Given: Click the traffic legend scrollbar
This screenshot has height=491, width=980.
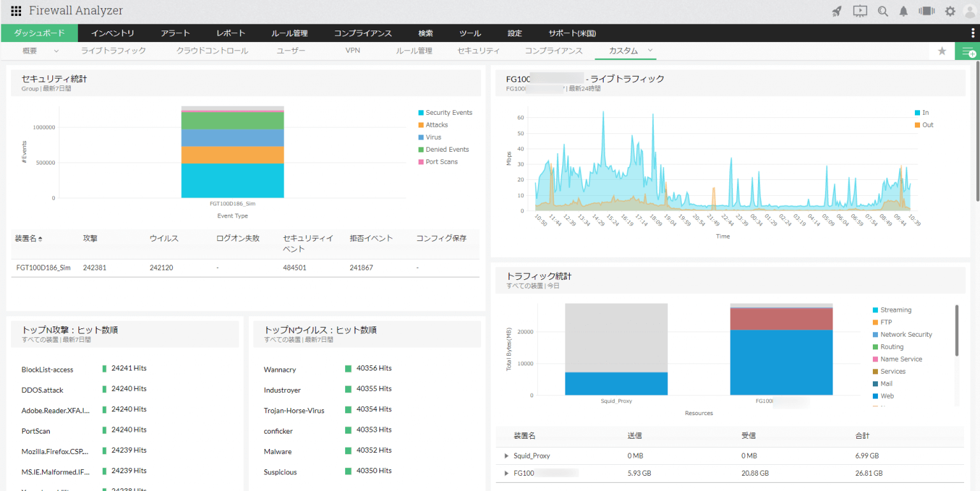Looking at the screenshot, I should 956,330.
